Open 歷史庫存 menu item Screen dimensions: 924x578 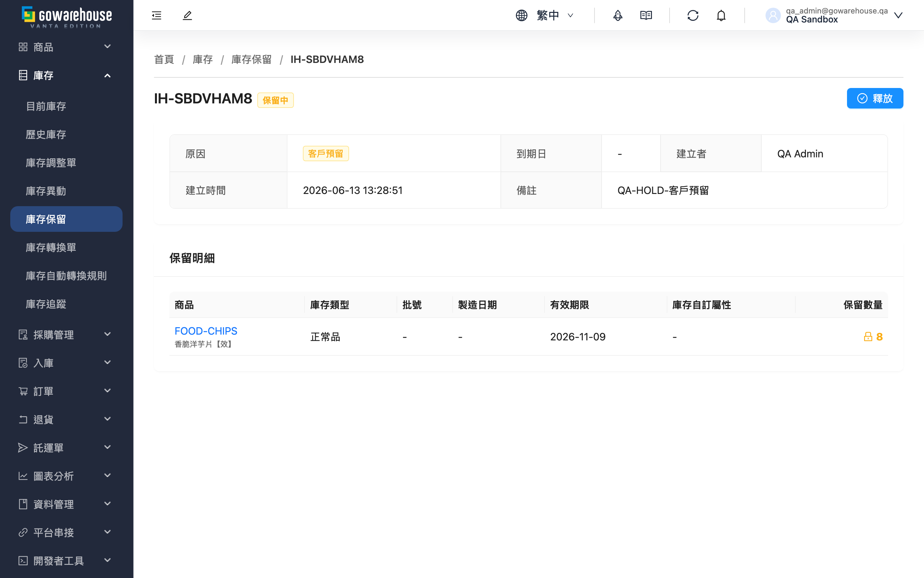[x=66, y=134]
